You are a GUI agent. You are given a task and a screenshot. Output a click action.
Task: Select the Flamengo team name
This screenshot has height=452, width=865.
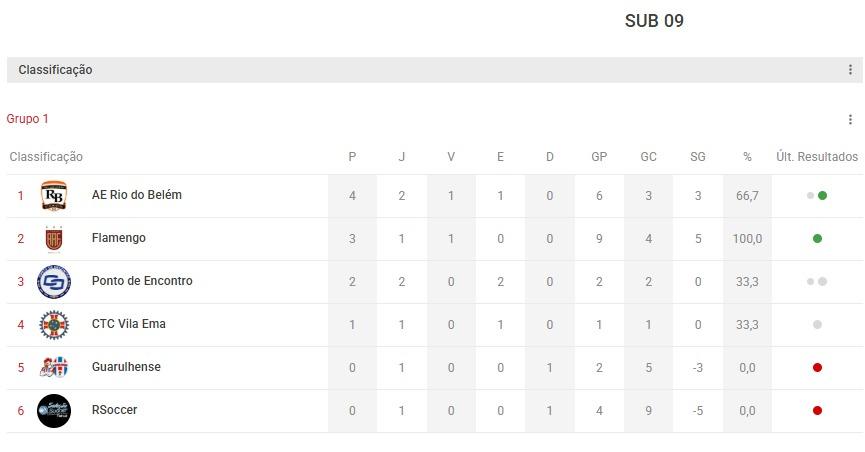(119, 238)
